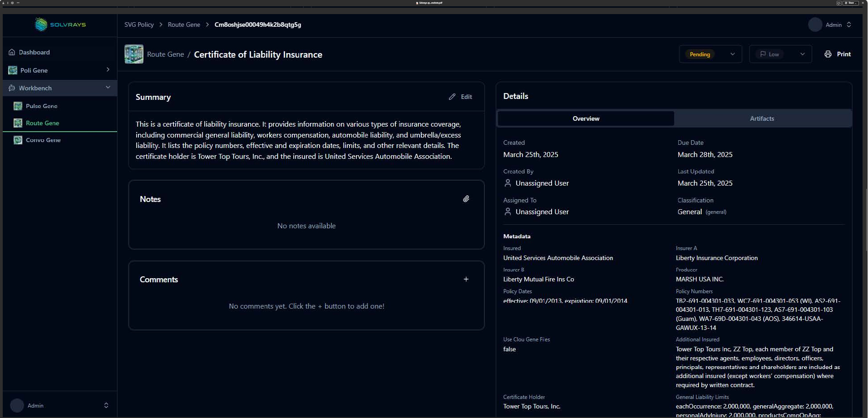Click the pencil edit icon
Image resolution: width=868 pixels, height=418 pixels.
tap(452, 97)
